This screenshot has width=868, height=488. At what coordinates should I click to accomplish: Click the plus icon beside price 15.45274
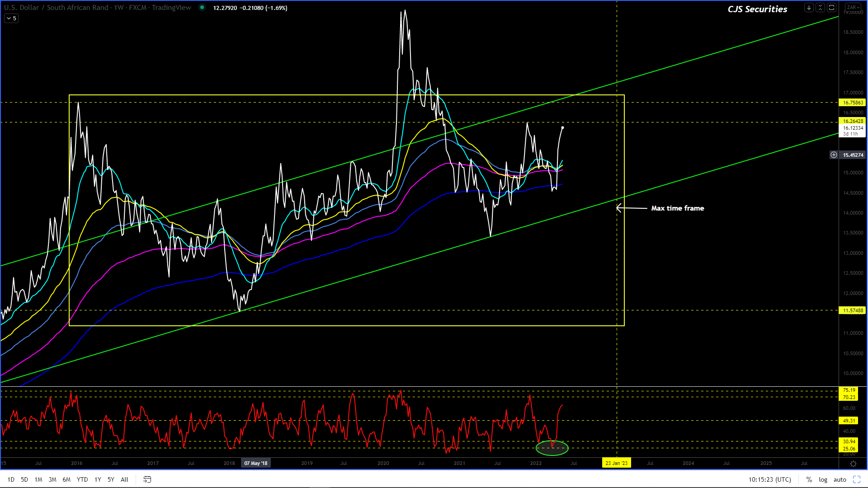(834, 155)
